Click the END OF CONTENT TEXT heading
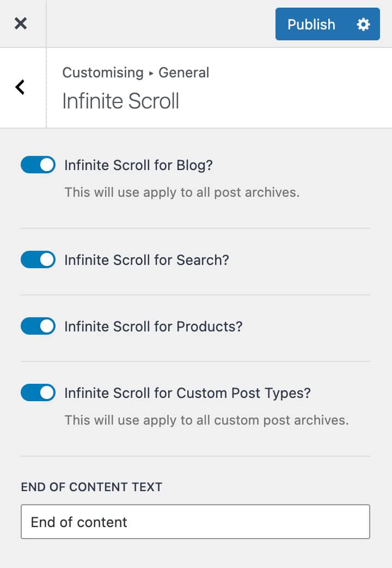 click(x=91, y=487)
